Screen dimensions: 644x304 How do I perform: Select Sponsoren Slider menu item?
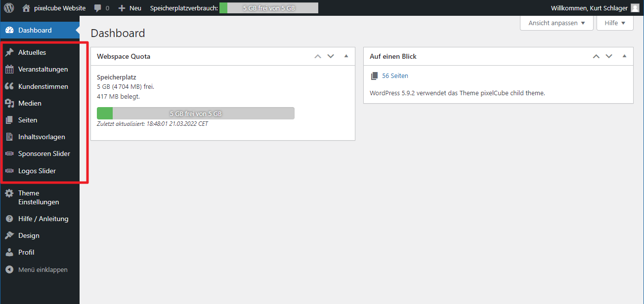click(44, 153)
